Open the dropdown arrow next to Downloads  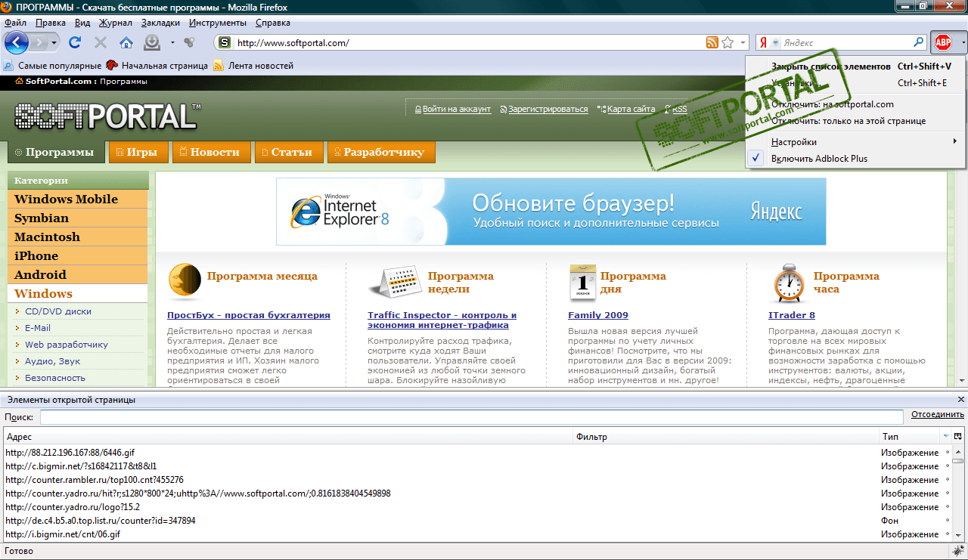[172, 42]
